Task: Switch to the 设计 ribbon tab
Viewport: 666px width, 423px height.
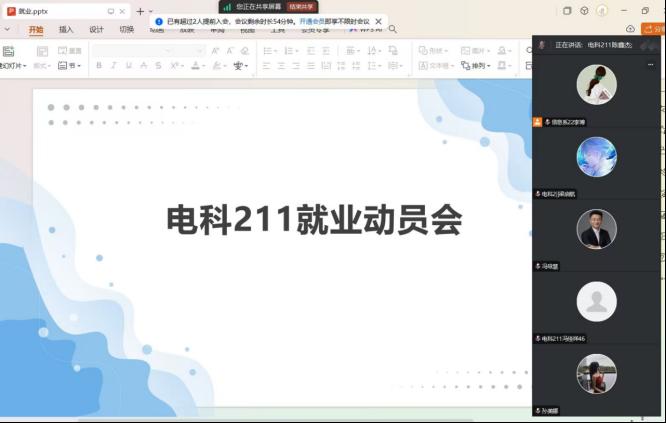Action: (x=96, y=30)
